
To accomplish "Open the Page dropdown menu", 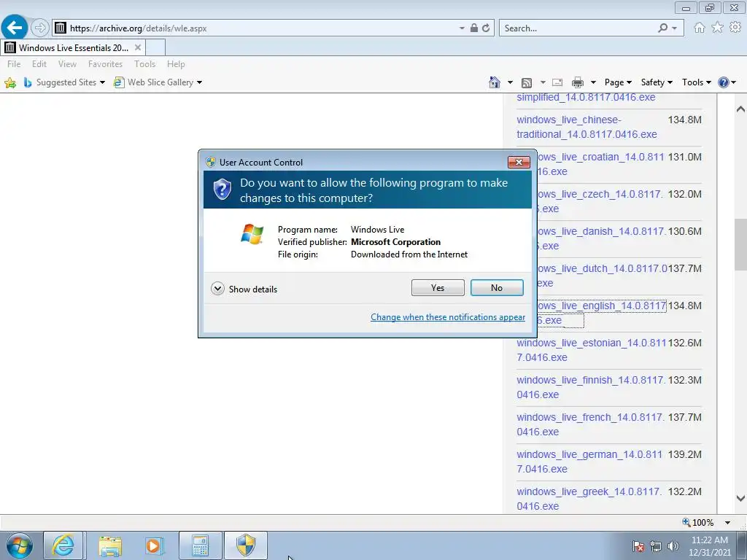I will (x=618, y=82).
